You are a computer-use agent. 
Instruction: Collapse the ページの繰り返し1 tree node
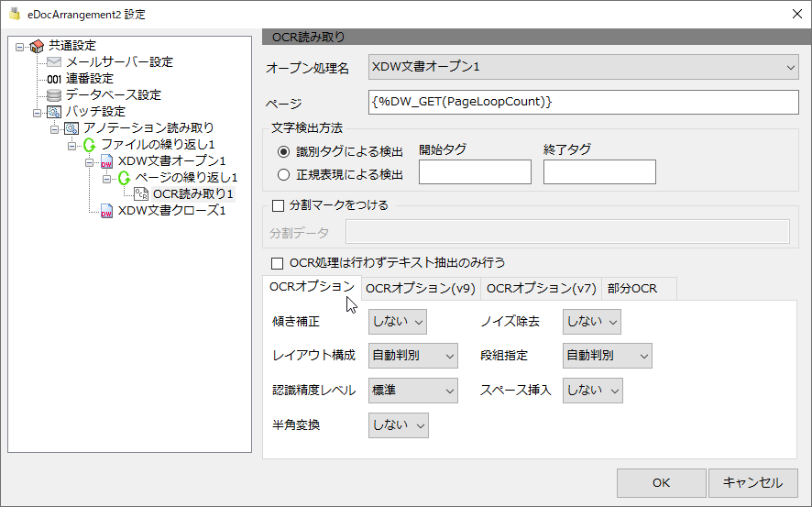pos(106,179)
